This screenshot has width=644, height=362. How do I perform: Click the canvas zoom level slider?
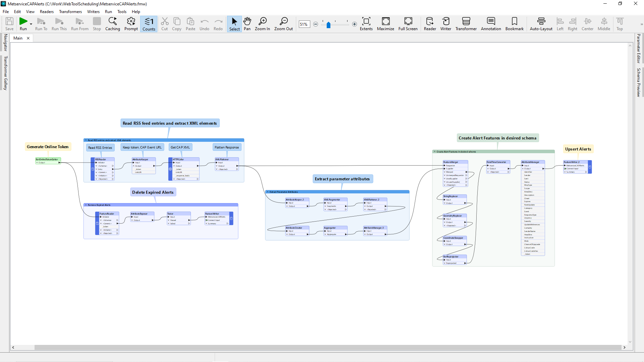(x=329, y=24)
